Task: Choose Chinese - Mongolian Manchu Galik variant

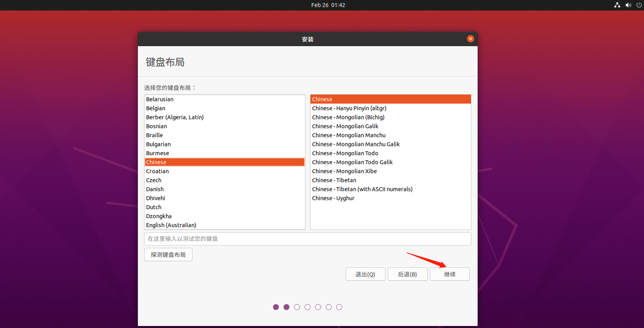Action: tap(391, 144)
